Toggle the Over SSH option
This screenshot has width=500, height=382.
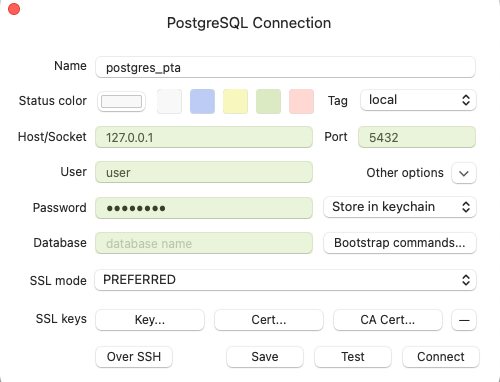click(x=134, y=357)
